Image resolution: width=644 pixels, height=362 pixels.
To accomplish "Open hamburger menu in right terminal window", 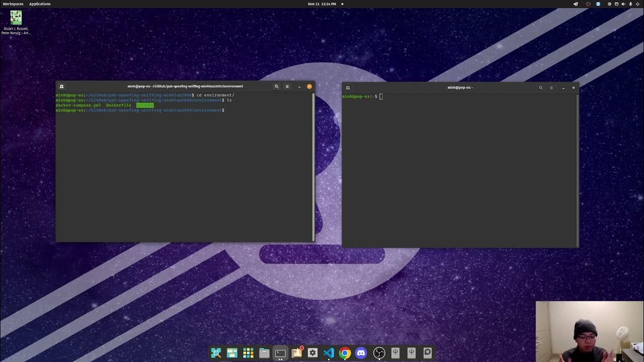I will coord(551,87).
